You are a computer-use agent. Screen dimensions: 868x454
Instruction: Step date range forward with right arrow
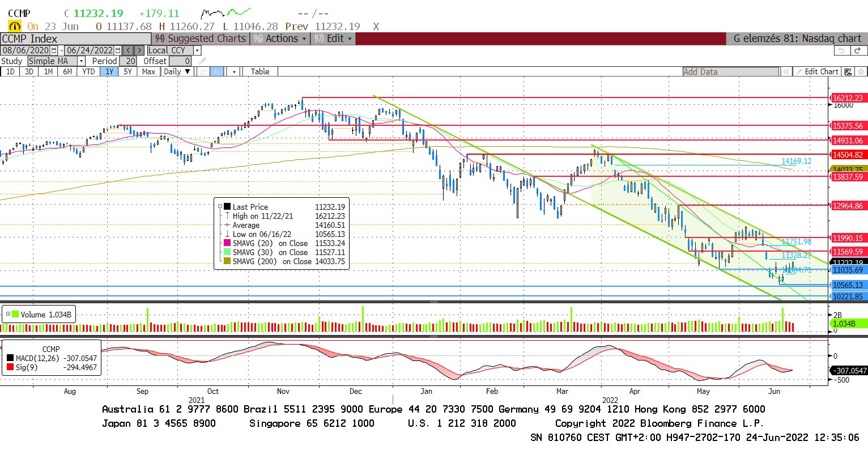pyautogui.click(x=139, y=50)
